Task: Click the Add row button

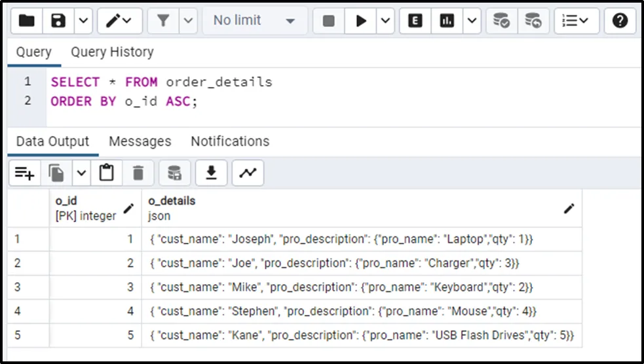Action: pyautogui.click(x=25, y=173)
